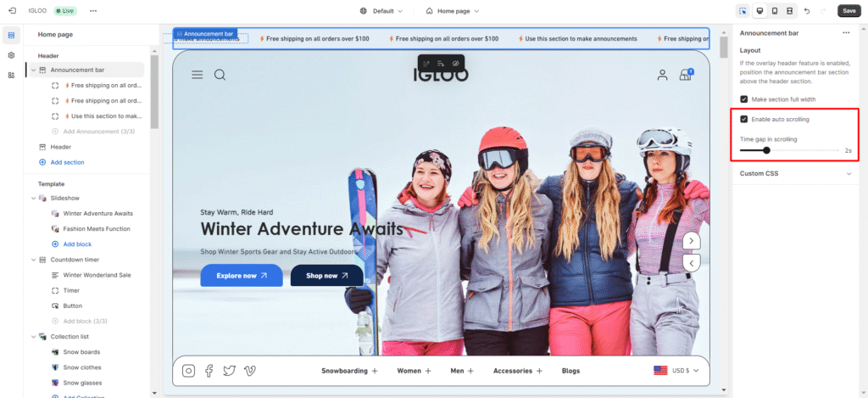The height and width of the screenshot is (398, 868).
Task: Activate the inspector selection tool icon
Action: click(x=743, y=11)
